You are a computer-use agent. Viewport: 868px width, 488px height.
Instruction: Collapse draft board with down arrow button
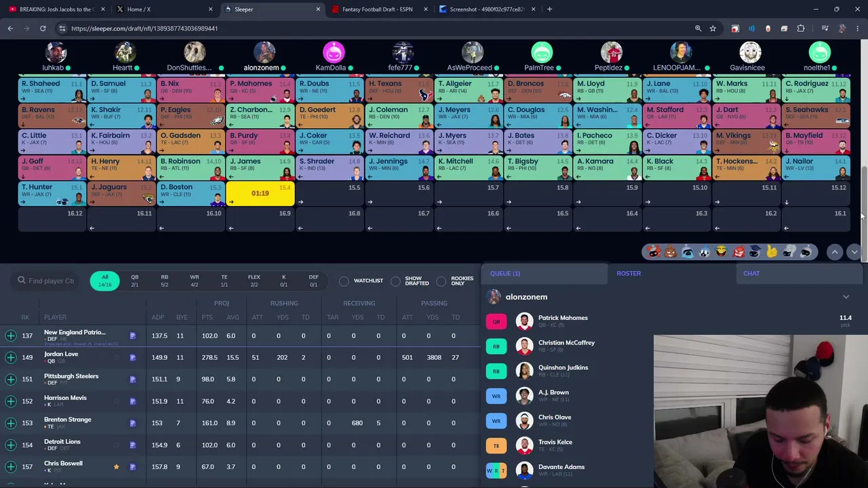854,252
